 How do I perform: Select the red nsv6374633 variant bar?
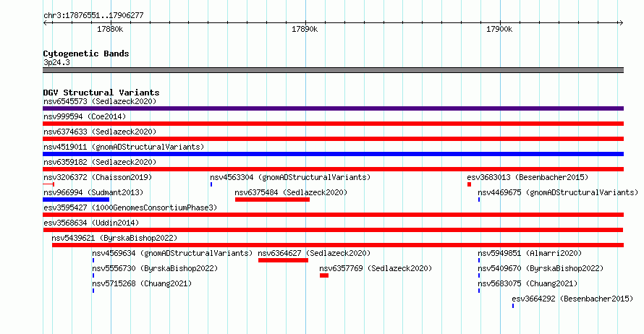click(x=333, y=139)
